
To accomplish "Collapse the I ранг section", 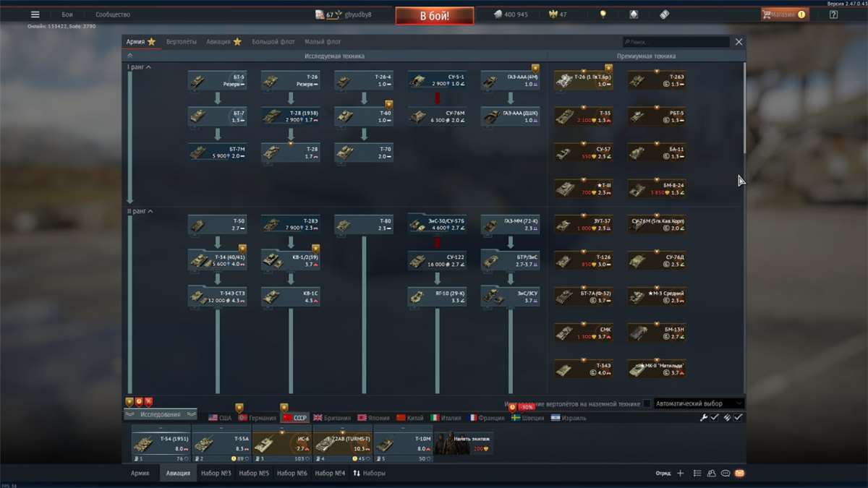I will click(x=139, y=67).
